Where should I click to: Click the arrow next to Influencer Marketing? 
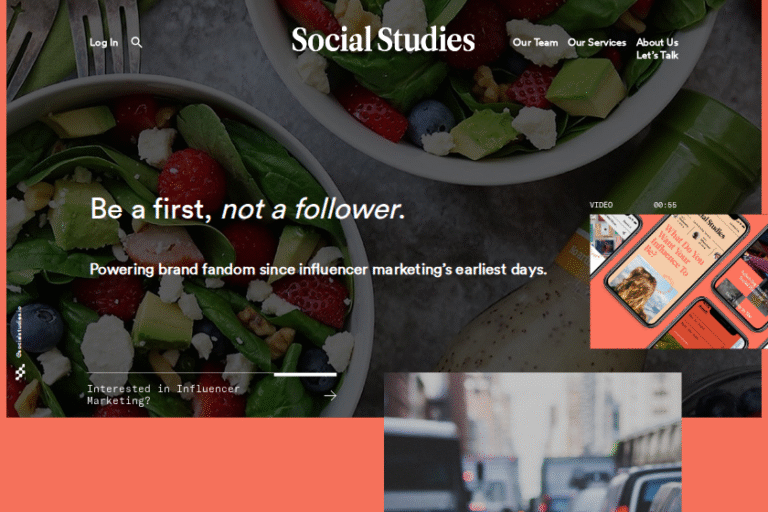330,395
